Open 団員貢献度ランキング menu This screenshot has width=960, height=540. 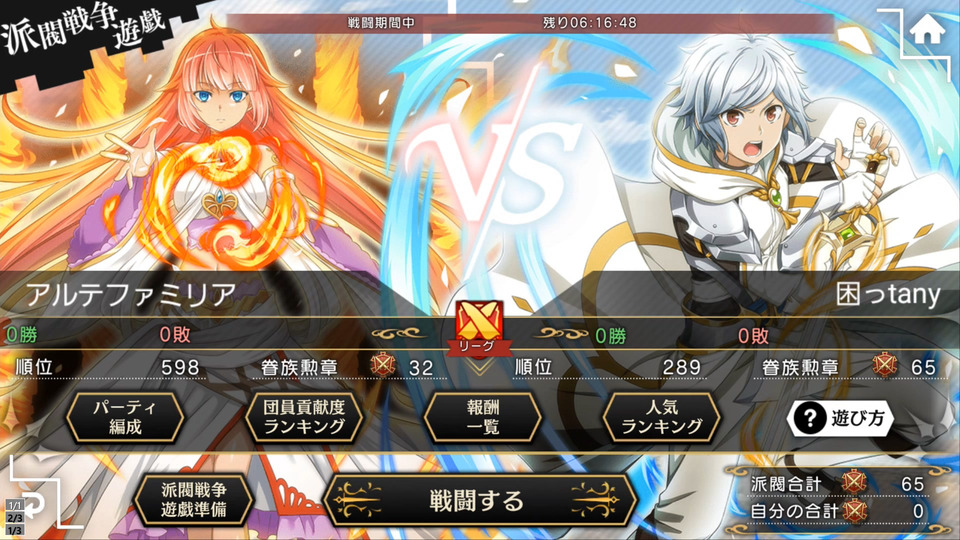304,418
